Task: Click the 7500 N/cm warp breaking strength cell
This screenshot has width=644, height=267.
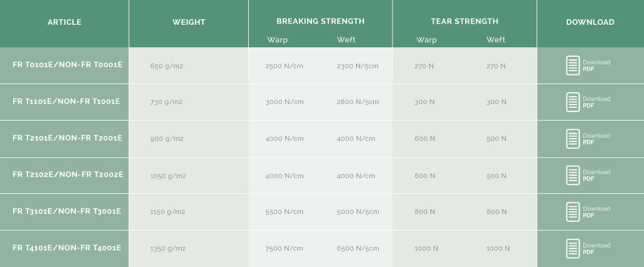Action: (x=284, y=248)
